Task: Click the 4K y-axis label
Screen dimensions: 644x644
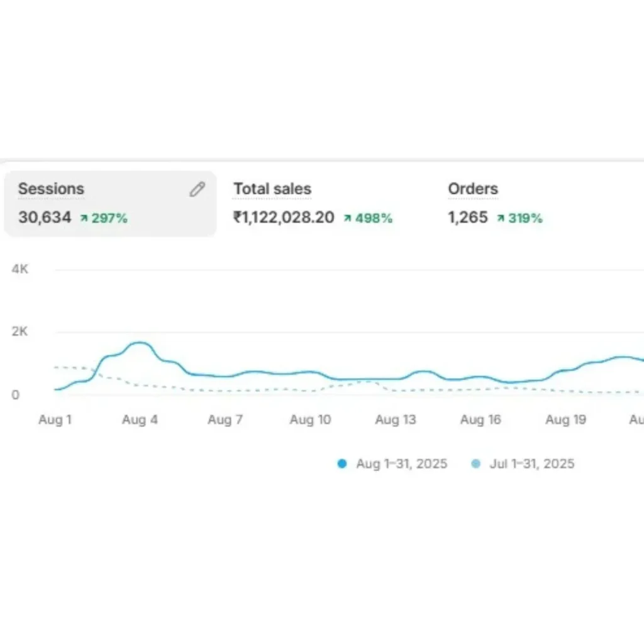Action: 20,269
